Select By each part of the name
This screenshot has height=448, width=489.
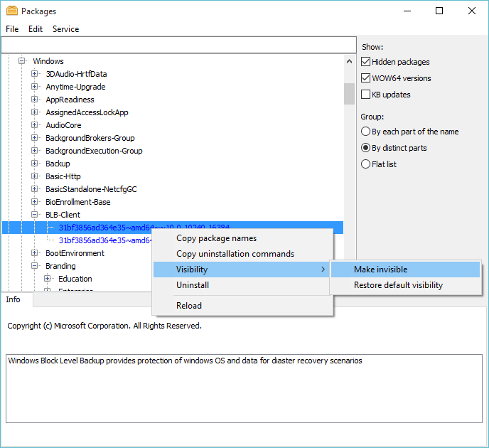[x=365, y=132]
